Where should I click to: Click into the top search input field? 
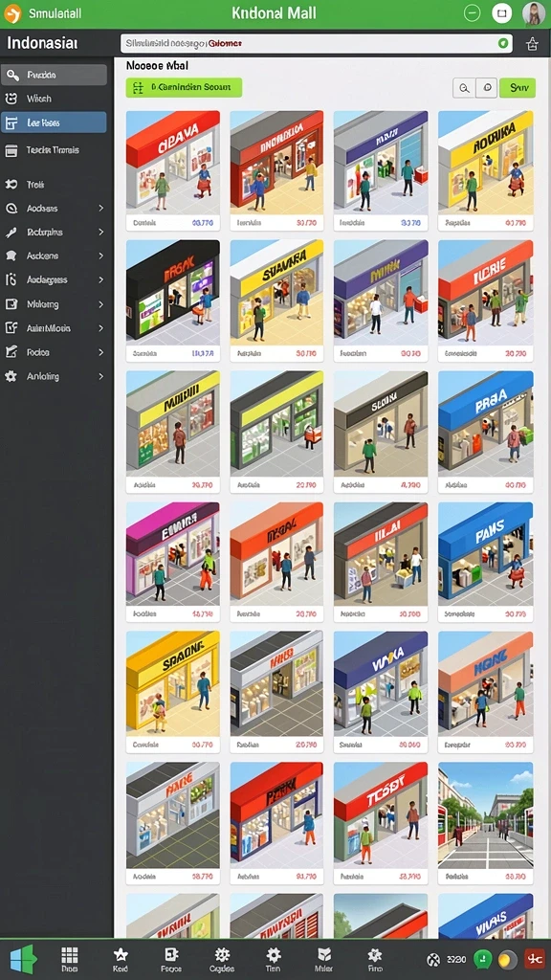click(316, 44)
